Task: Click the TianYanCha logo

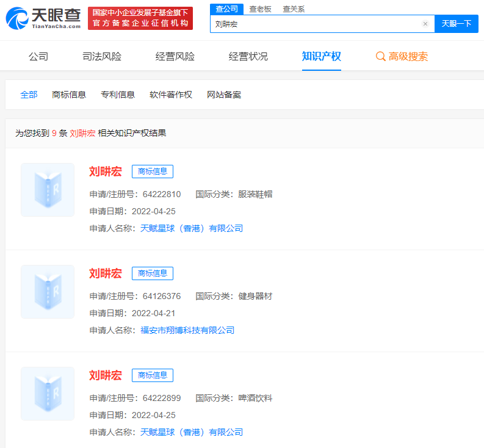Action: click(43, 18)
